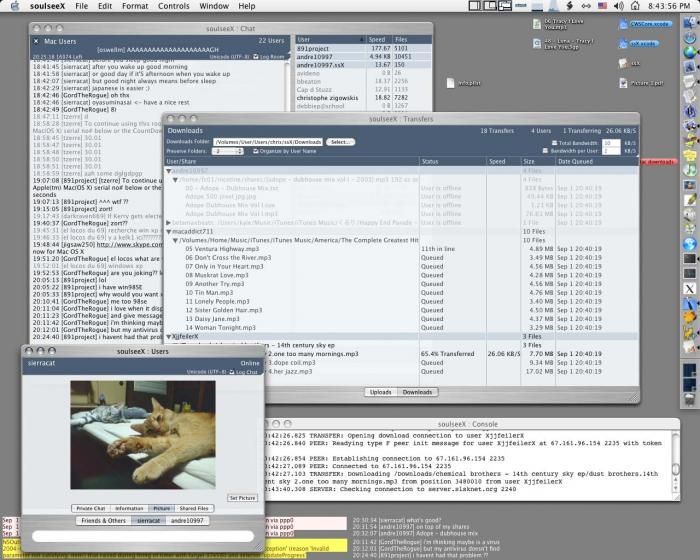Click the US flag input menu icon

[602, 6]
